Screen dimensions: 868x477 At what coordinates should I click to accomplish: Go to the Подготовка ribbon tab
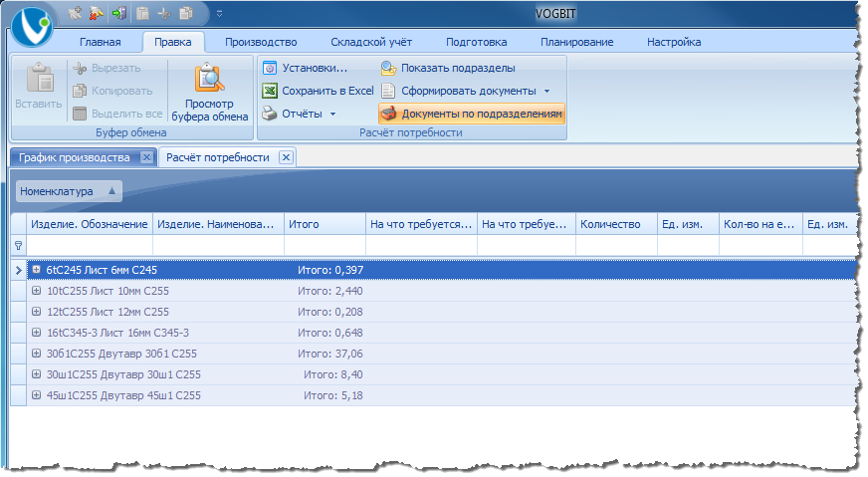tap(476, 42)
